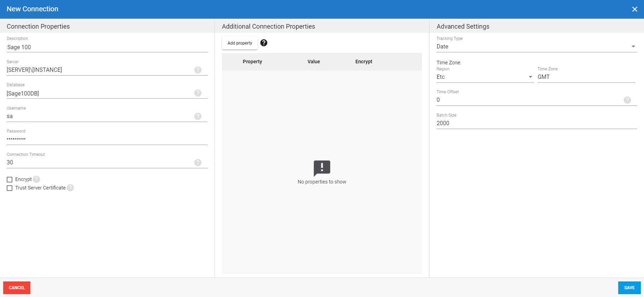
Task: Click help icon beside Add property
Action: tap(264, 43)
